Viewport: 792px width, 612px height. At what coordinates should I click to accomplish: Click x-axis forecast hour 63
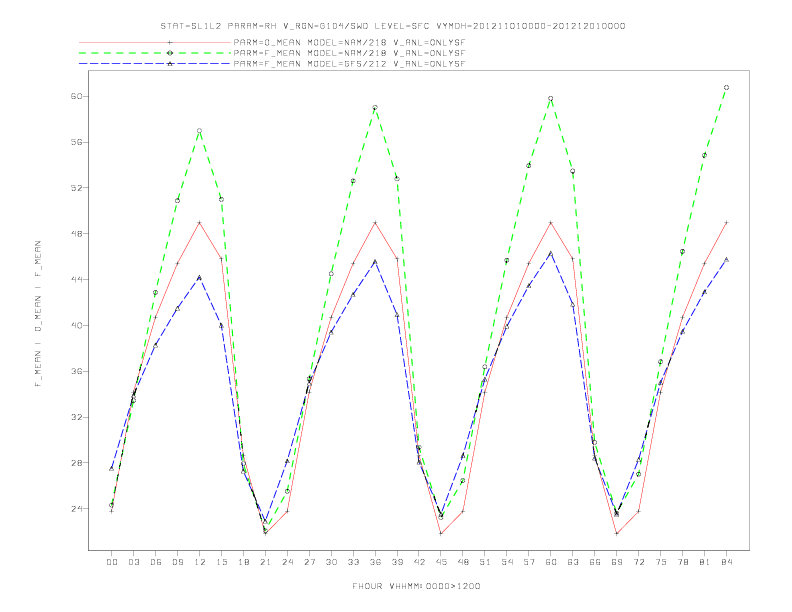573,562
